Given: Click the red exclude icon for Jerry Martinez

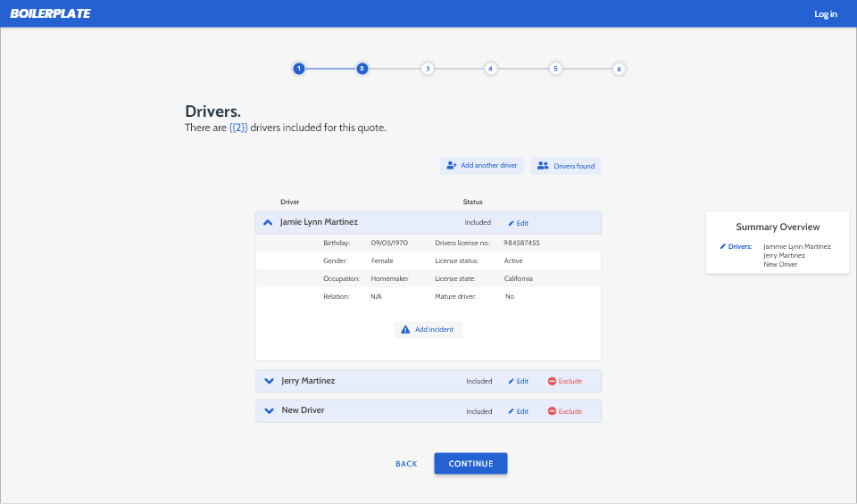Looking at the screenshot, I should (x=552, y=382).
